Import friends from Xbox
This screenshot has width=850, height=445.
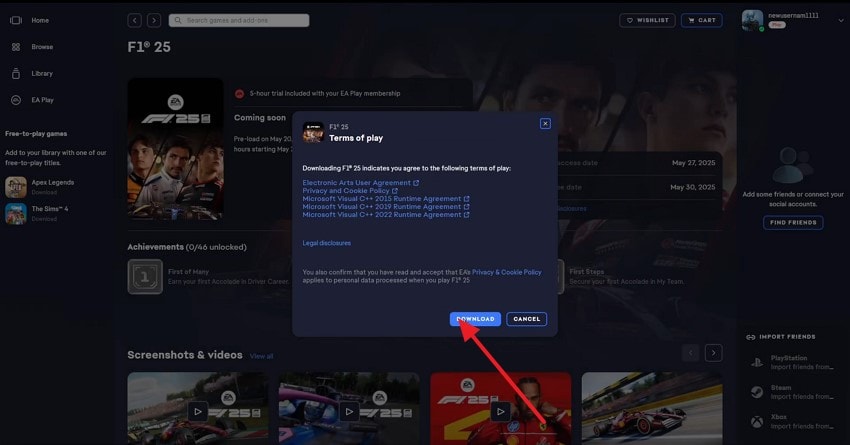click(793, 421)
